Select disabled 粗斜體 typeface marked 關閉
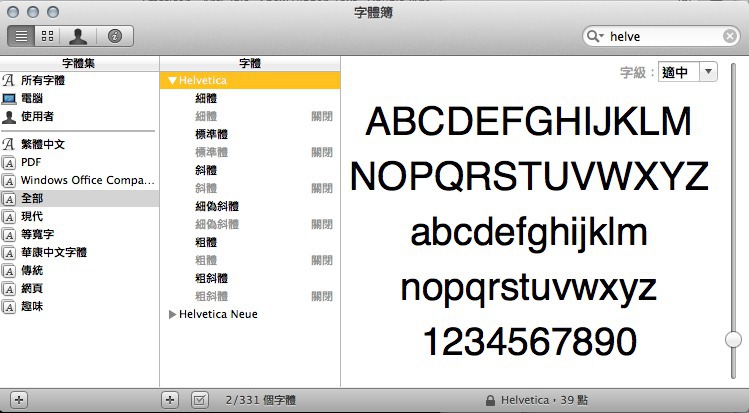749x413 pixels. pos(250,297)
